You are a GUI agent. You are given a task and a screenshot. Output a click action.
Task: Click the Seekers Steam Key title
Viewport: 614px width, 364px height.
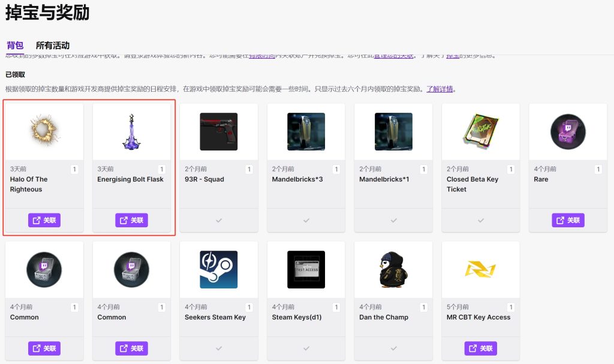pyautogui.click(x=215, y=317)
